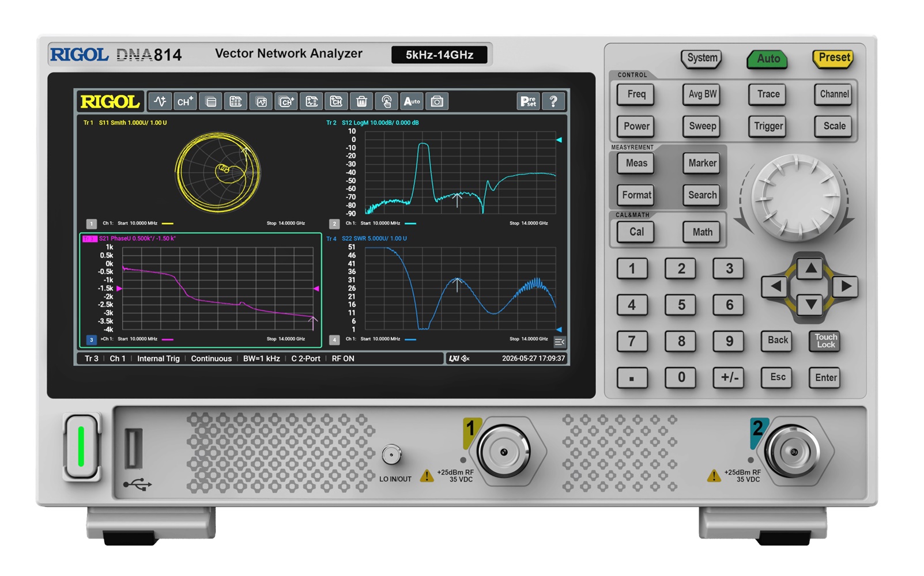The height and width of the screenshot is (576, 924).
Task: Click the yellow Preset hardware button
Action: coord(834,58)
